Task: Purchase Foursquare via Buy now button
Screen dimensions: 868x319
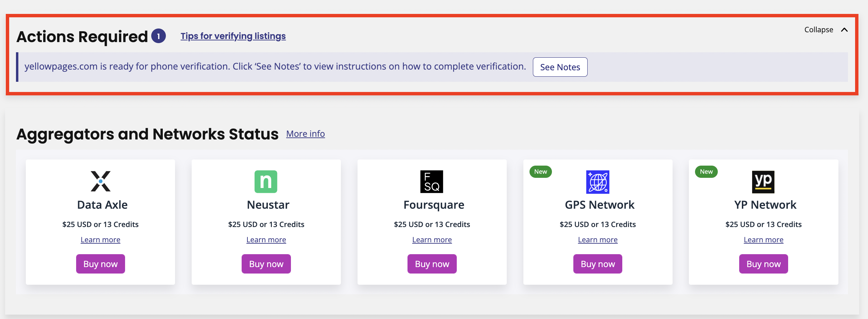Action: [x=432, y=264]
